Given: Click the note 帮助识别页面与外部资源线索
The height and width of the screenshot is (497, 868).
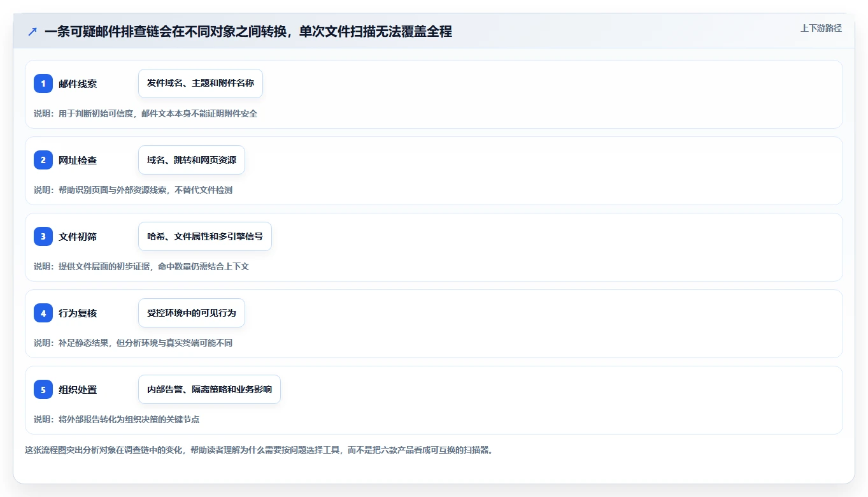Looking at the screenshot, I should click(133, 190).
